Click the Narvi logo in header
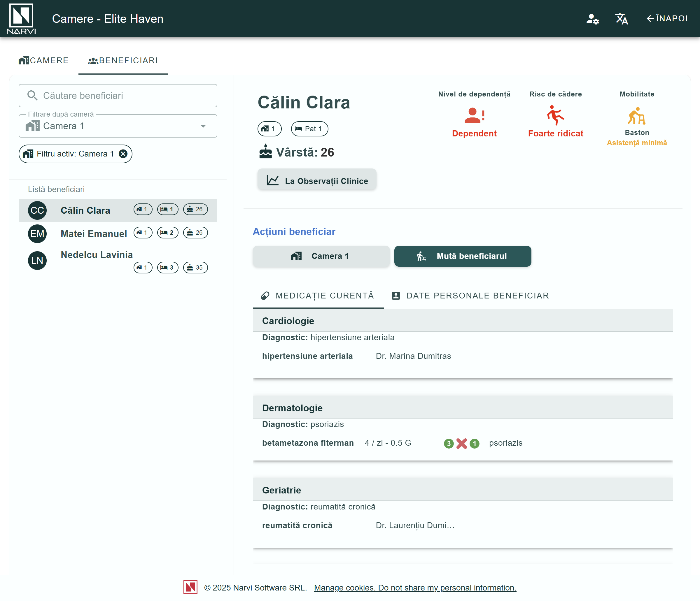Screen dimensions: 700x601 click(21, 19)
